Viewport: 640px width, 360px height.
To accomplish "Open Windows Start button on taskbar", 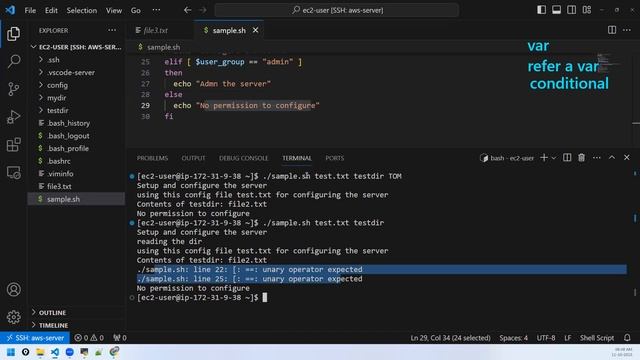I will (x=11, y=352).
